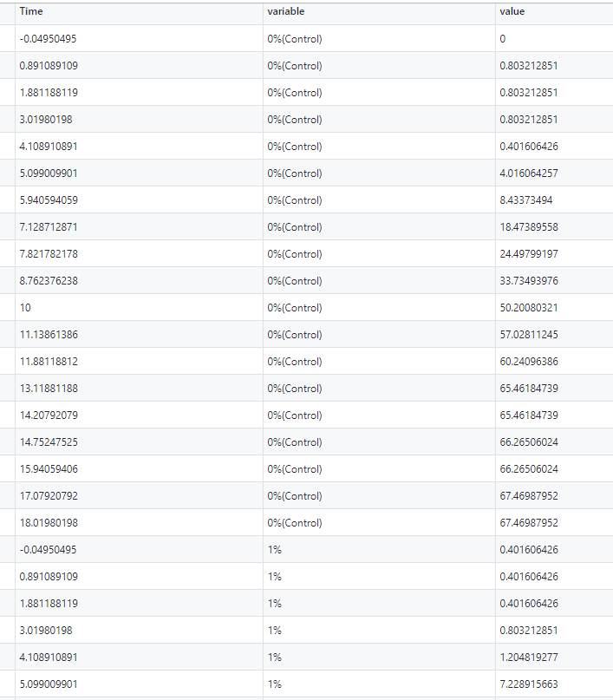Click the value column header
The image size is (613, 700).
tap(512, 11)
